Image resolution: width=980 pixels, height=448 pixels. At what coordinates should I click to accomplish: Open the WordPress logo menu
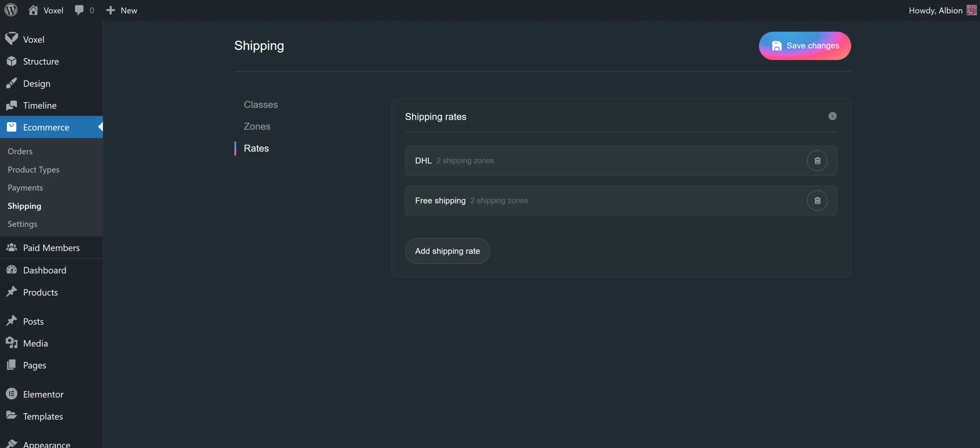click(11, 10)
